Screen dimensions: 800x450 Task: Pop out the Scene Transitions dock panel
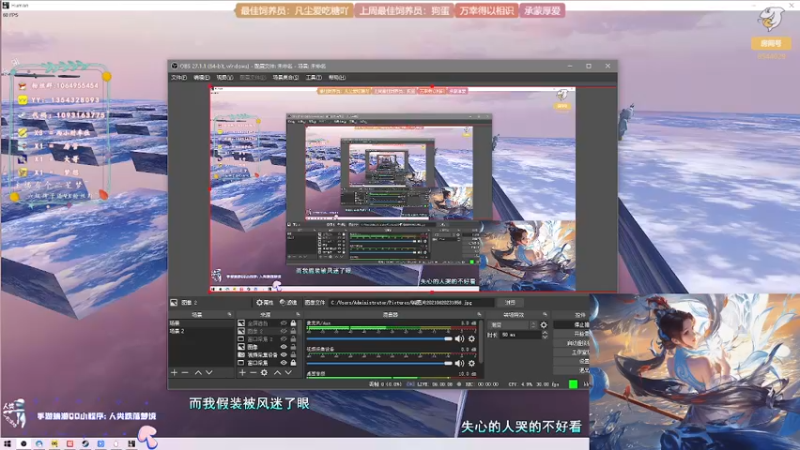click(545, 315)
